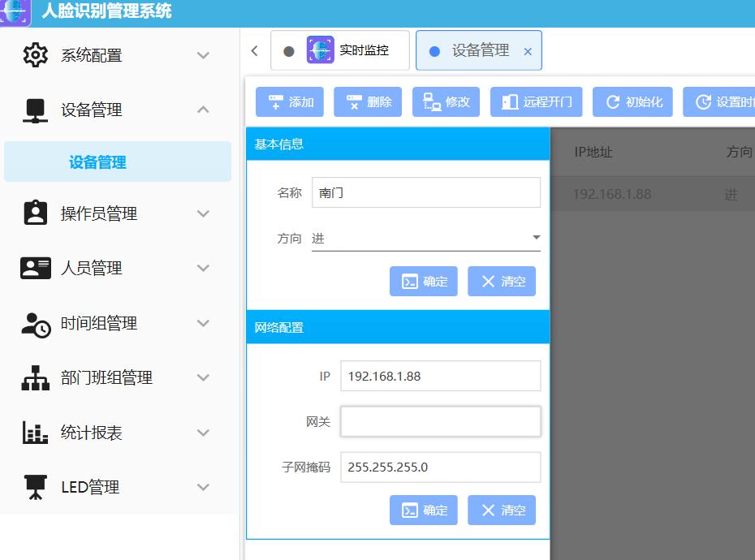Click the 人员管理 ID card icon

coord(35,268)
